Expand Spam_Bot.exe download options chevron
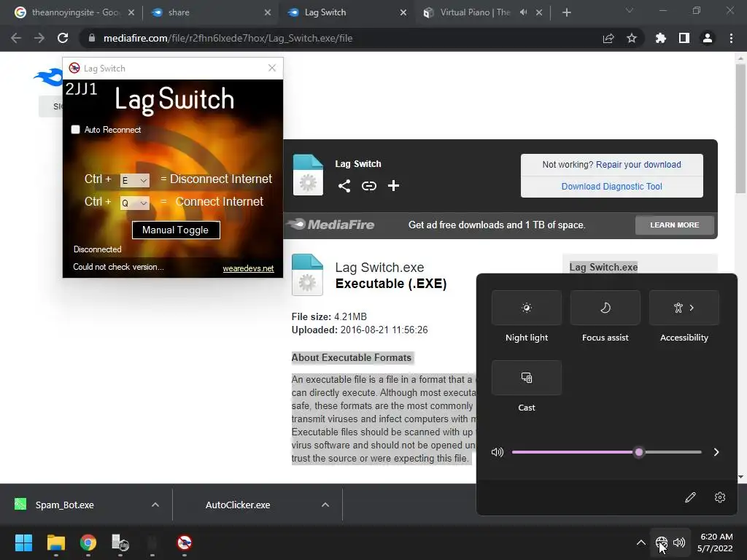Viewport: 747px width, 560px height. (x=155, y=505)
